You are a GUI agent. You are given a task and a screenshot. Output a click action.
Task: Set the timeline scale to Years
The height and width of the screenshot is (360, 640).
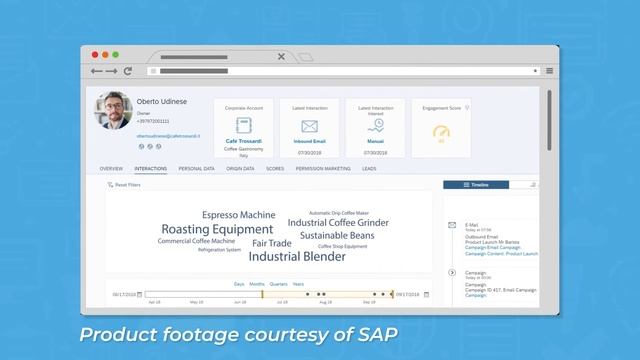pyautogui.click(x=298, y=284)
